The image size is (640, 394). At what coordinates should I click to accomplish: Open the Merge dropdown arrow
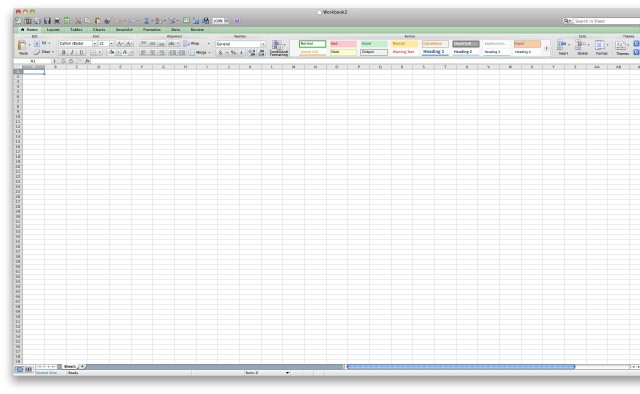coord(209,53)
